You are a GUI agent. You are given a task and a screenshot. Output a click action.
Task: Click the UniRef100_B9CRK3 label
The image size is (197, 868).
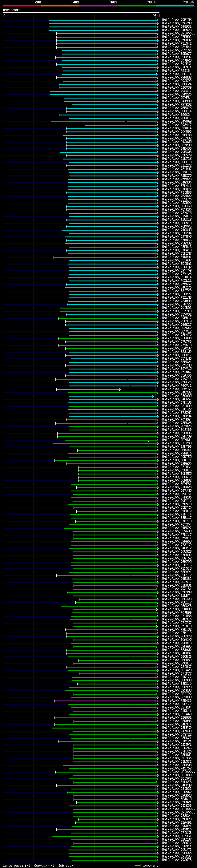pyautogui.click(x=176, y=795)
